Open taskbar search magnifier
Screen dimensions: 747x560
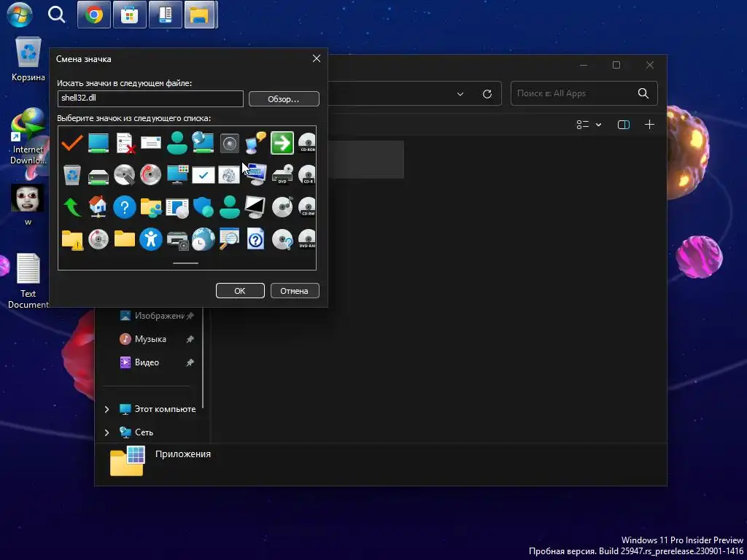(x=56, y=15)
